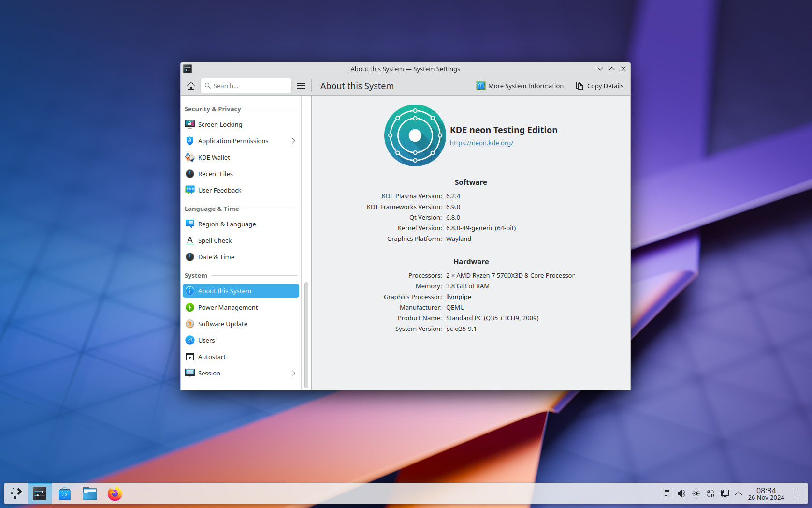
Task: Open the hamburger menu beside search
Action: coord(301,86)
